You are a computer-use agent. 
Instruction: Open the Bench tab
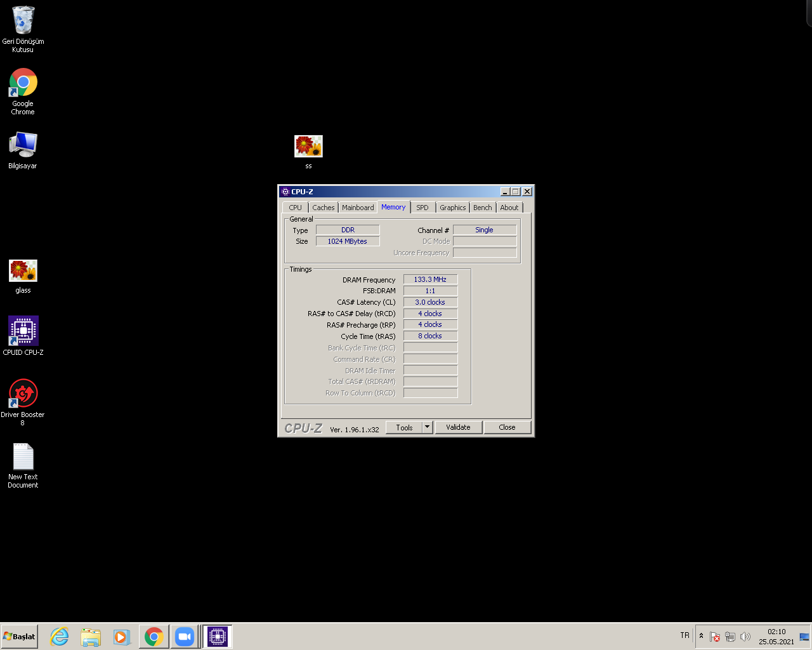coord(483,208)
